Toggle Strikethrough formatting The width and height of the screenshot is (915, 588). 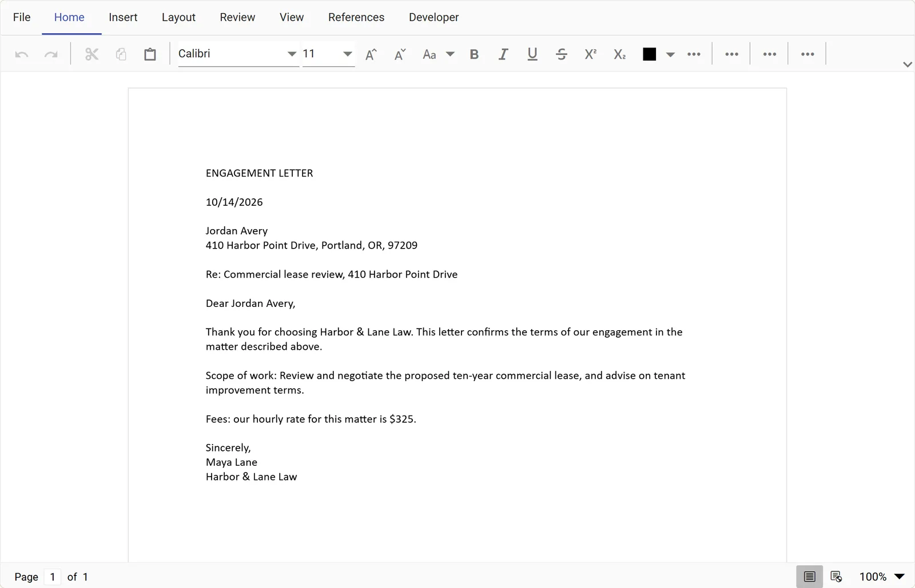(x=562, y=54)
